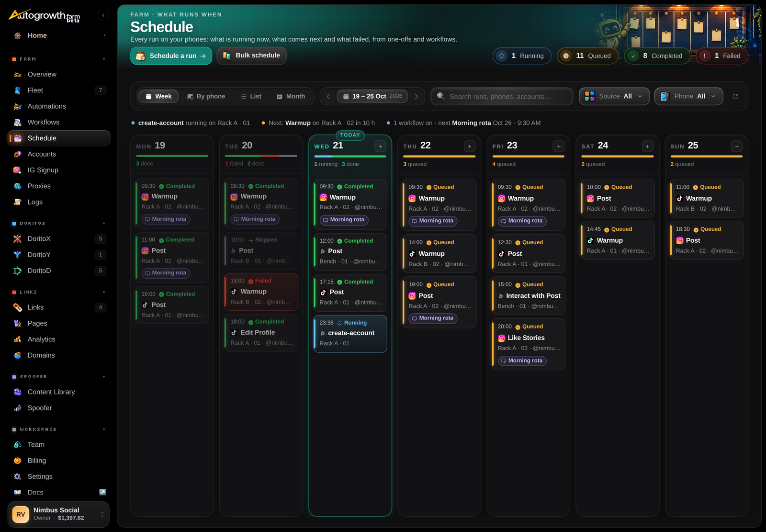Add a run on Friday 23

click(x=559, y=147)
